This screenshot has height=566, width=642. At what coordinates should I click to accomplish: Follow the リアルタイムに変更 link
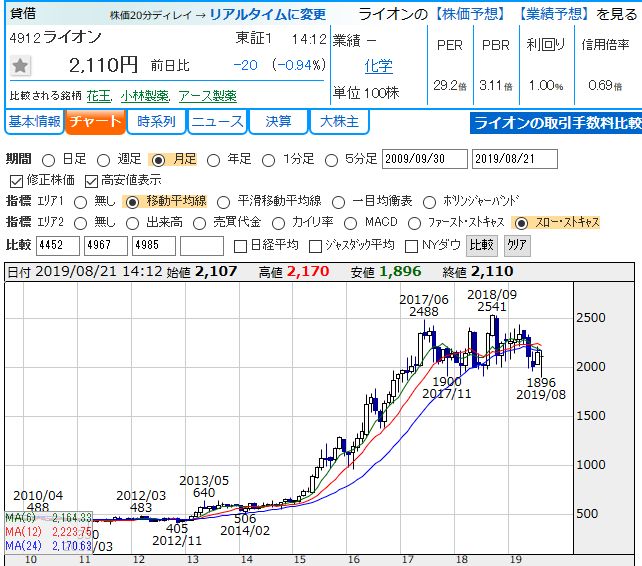click(268, 15)
